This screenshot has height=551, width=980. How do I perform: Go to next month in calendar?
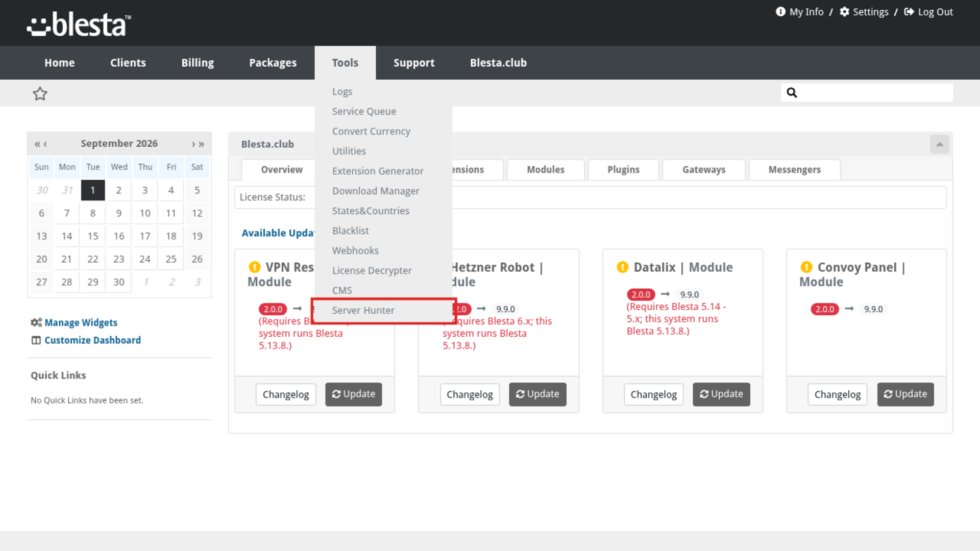click(x=193, y=144)
